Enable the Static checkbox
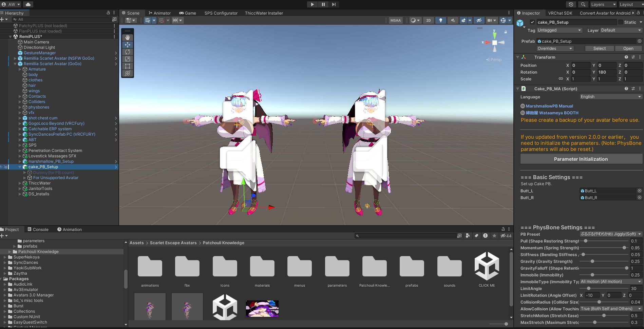 (621, 22)
